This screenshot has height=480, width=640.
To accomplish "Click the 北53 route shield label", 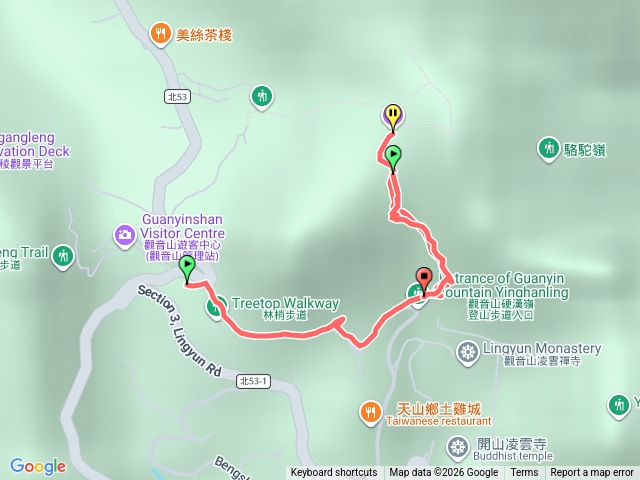I will click(178, 97).
